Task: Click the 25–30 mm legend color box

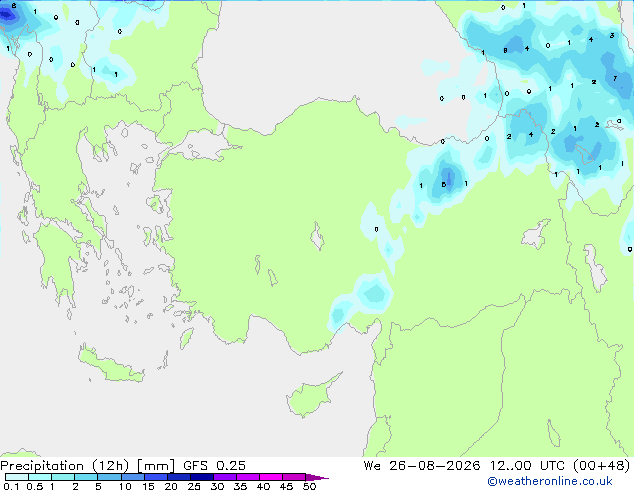Action: pos(201,477)
